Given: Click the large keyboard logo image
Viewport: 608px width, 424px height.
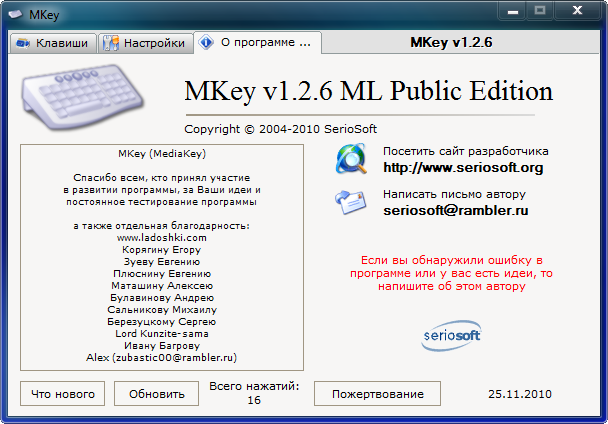Looking at the screenshot, I should [x=83, y=96].
